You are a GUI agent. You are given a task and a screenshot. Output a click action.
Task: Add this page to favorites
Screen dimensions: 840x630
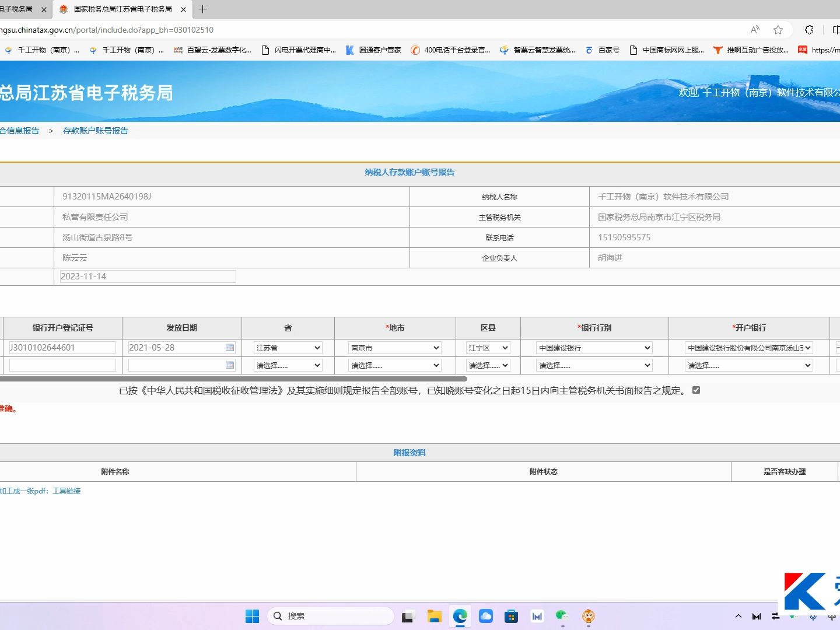tap(778, 30)
